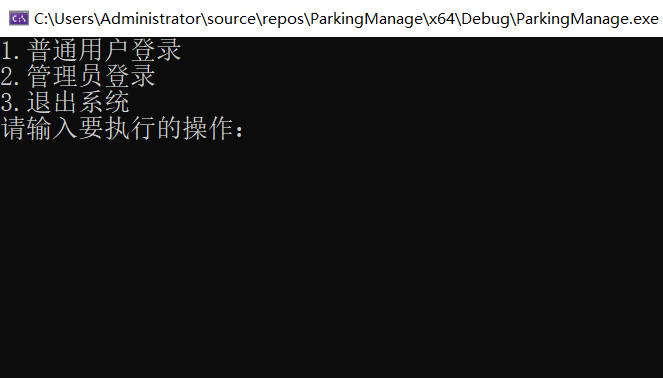Click the 登录 characters in first menu line
This screenshot has width=663, height=378.
click(x=156, y=50)
